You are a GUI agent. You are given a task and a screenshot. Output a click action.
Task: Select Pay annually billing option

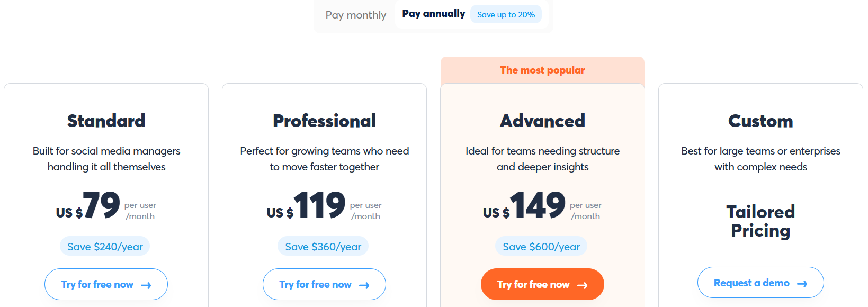tap(433, 14)
